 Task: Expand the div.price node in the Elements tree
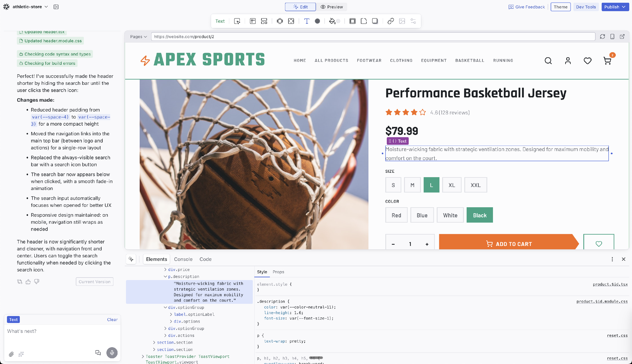click(165, 269)
